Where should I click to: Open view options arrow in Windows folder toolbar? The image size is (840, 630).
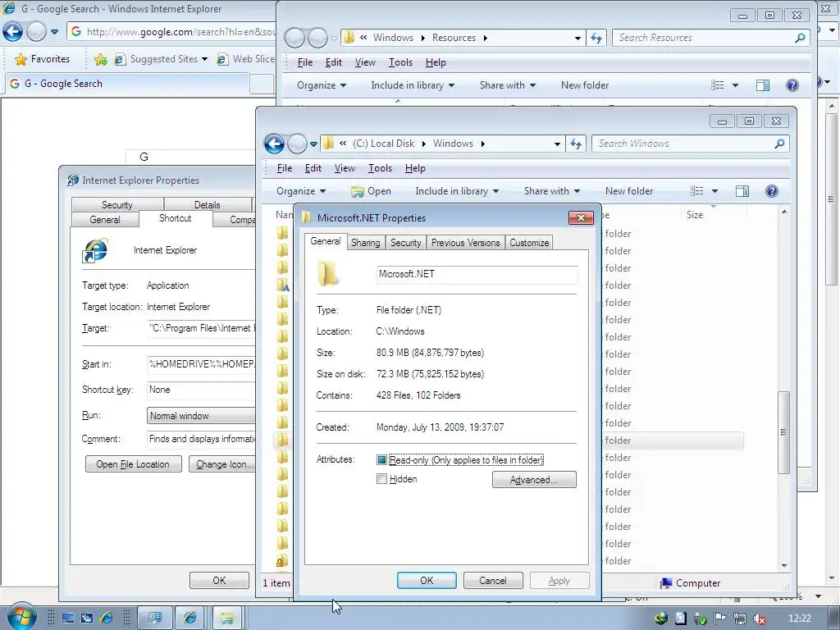714,191
